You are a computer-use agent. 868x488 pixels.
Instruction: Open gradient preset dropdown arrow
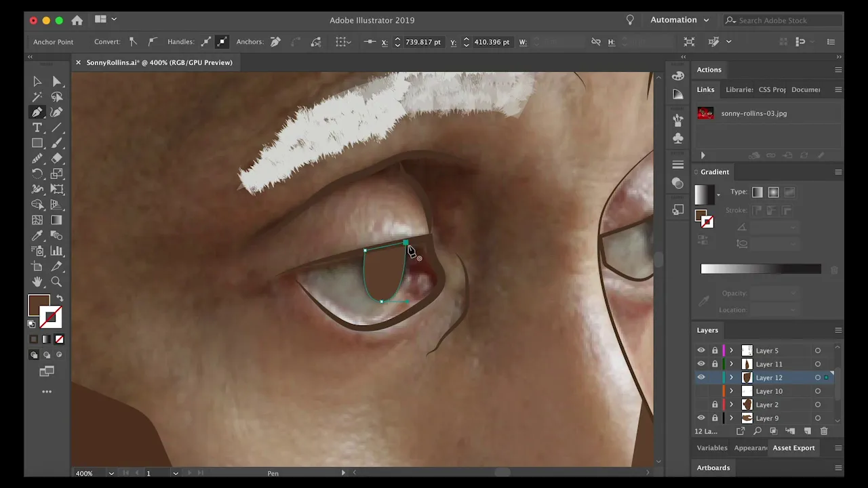[718, 195]
